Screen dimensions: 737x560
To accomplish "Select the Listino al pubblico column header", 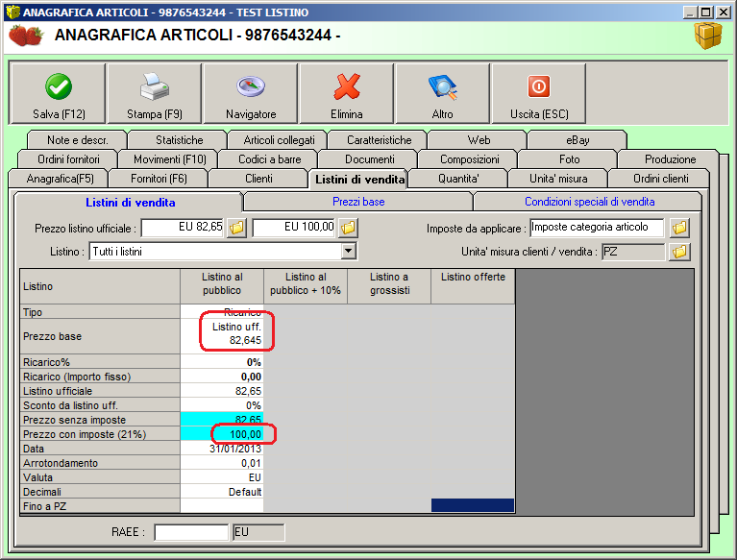I will 222,286.
